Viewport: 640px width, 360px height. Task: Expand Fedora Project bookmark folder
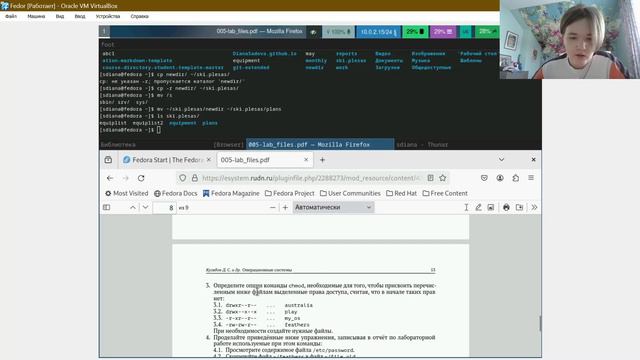(x=290, y=193)
